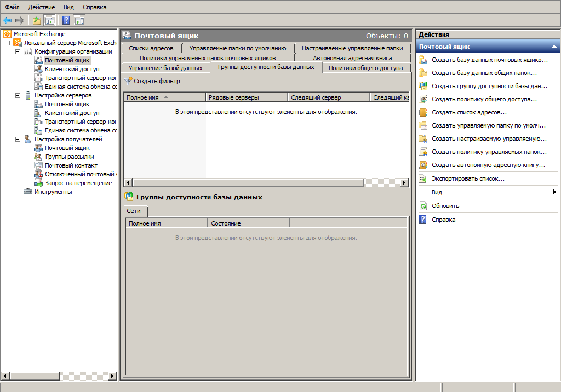This screenshot has width=561, height=392.
Task: Click the back arrow toolbar icon
Action: pyautogui.click(x=7, y=20)
